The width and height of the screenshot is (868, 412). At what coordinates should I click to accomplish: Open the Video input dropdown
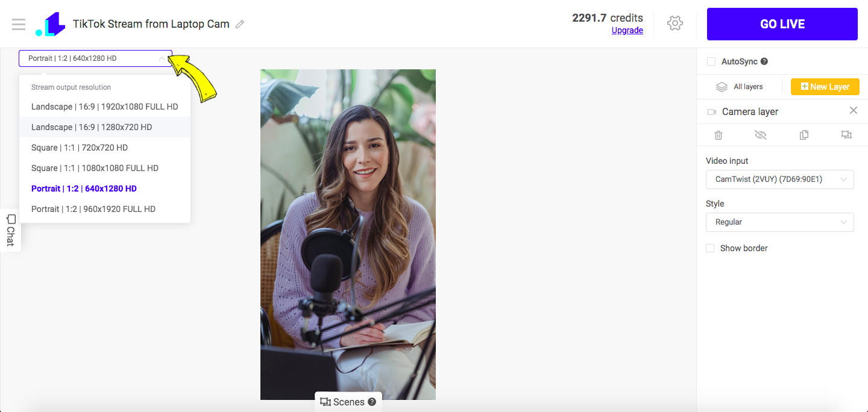[779, 179]
